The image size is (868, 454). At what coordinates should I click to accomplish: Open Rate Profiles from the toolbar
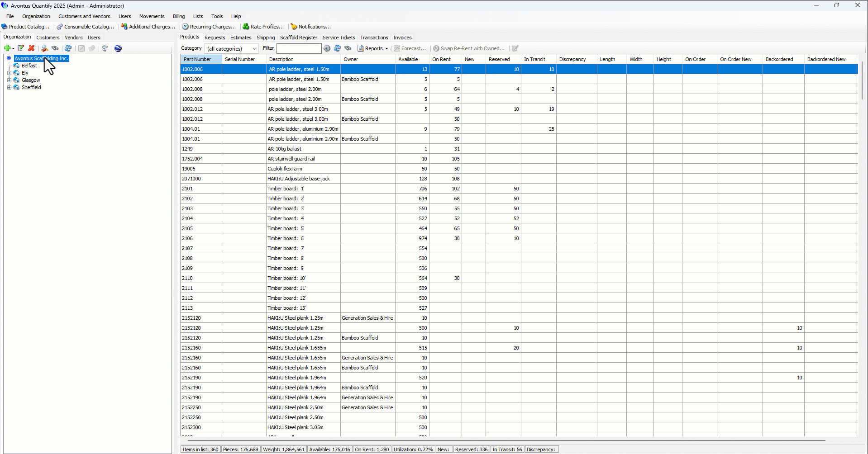click(263, 27)
